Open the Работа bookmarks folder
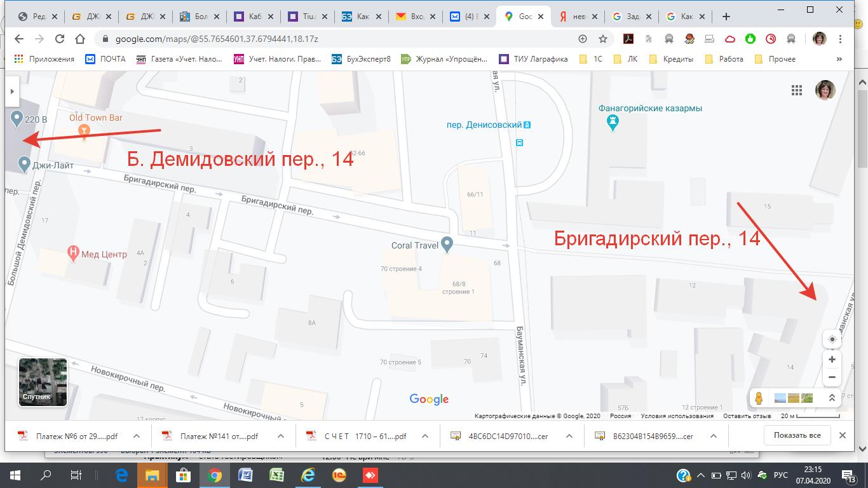 (x=724, y=59)
